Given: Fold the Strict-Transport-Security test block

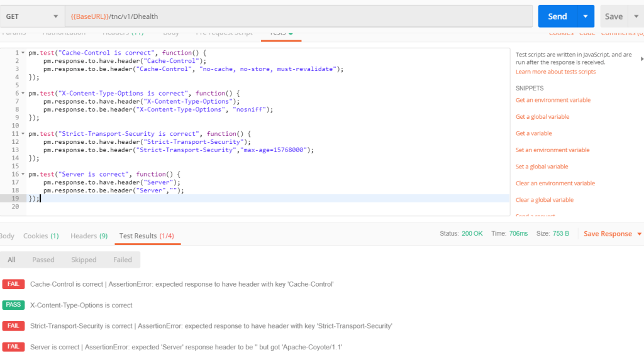Looking at the screenshot, I should 23,134.
